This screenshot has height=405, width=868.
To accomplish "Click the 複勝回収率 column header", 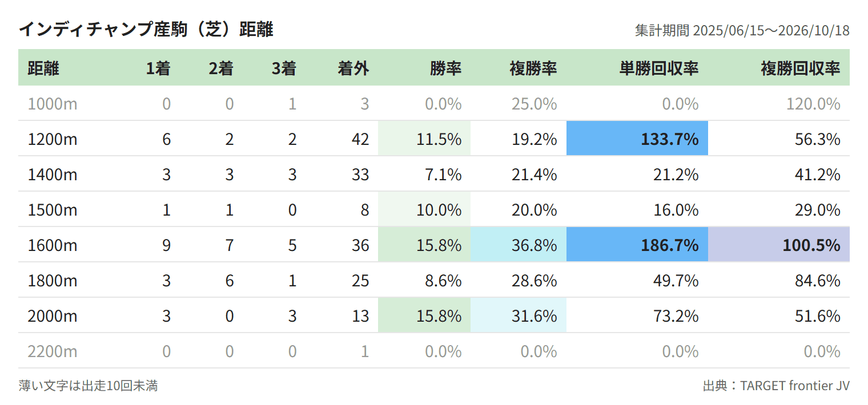I will (801, 69).
